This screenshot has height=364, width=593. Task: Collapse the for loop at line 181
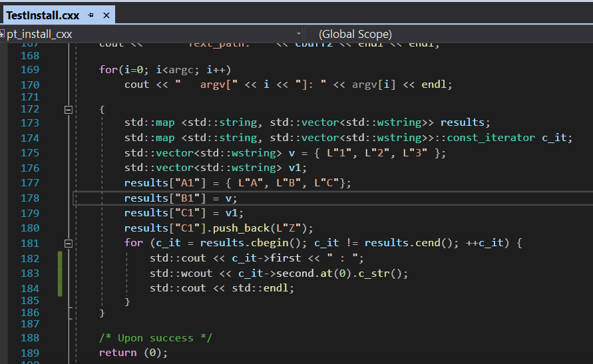tap(68, 244)
